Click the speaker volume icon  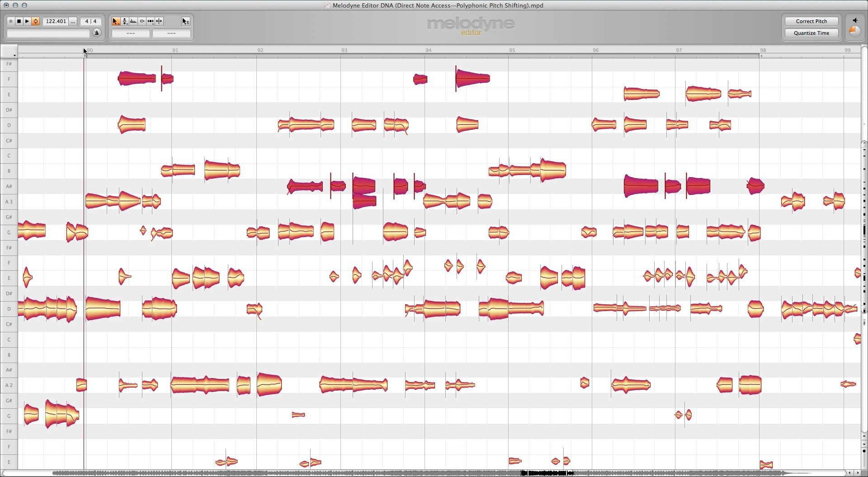click(x=855, y=20)
